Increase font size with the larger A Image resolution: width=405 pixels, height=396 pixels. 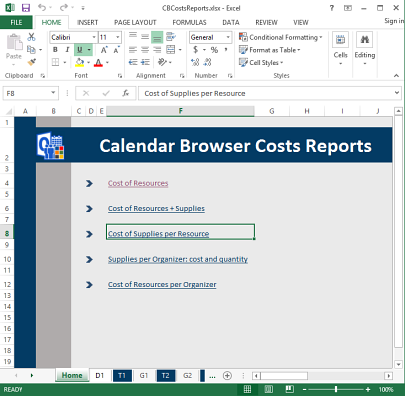pos(104,50)
